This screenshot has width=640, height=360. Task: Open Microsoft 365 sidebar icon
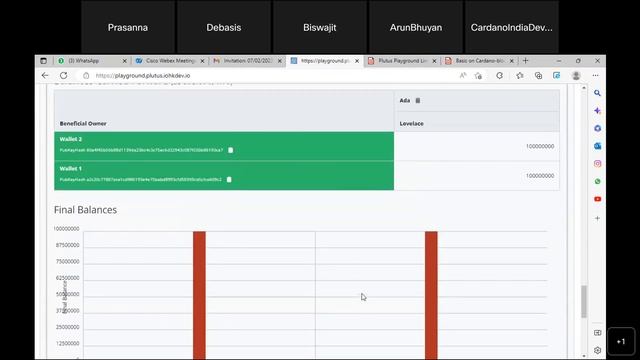point(598,128)
